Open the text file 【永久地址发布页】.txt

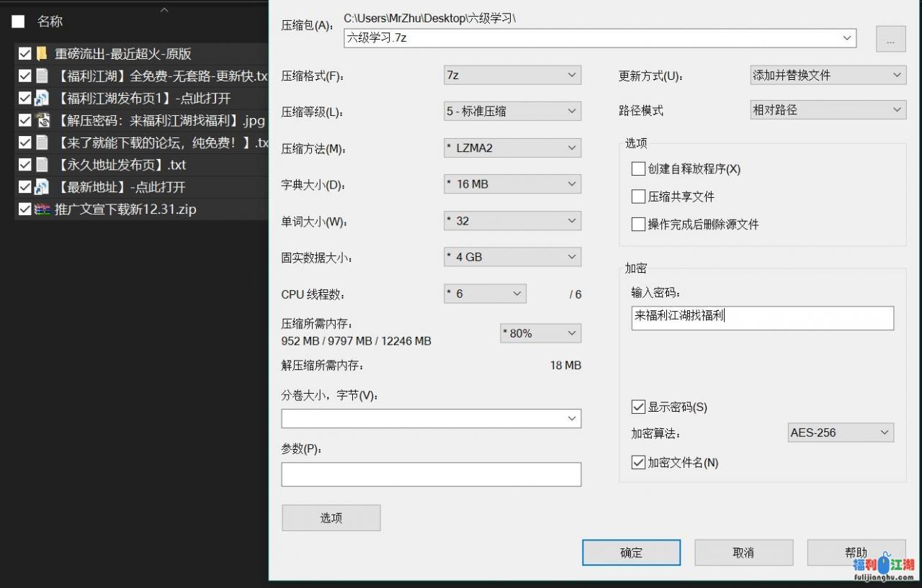pos(115,165)
